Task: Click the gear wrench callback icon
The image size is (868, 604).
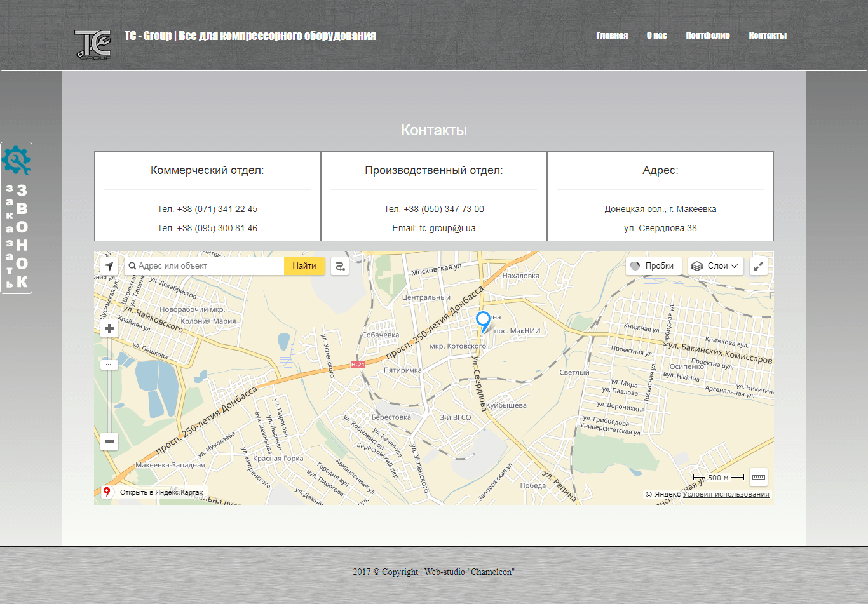Action: coord(16,160)
